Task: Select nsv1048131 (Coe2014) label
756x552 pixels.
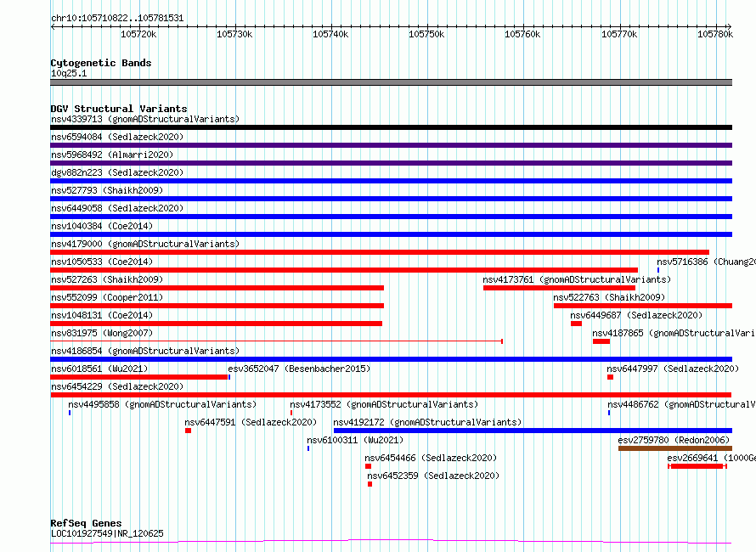Action: 102,315
